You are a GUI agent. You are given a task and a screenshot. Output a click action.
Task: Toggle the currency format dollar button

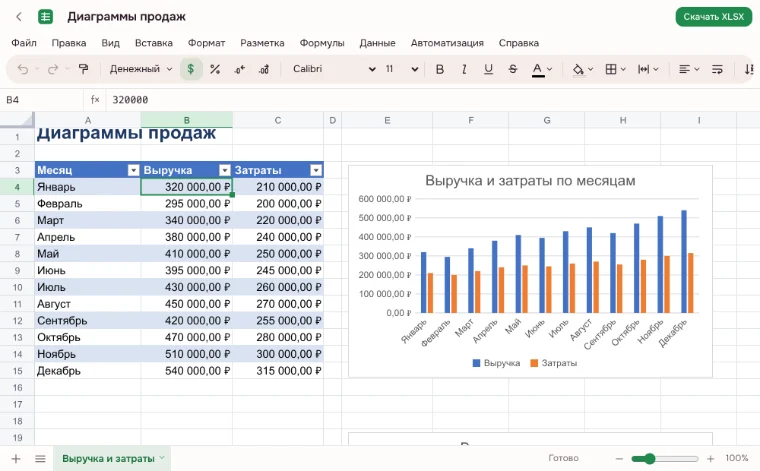click(x=191, y=69)
